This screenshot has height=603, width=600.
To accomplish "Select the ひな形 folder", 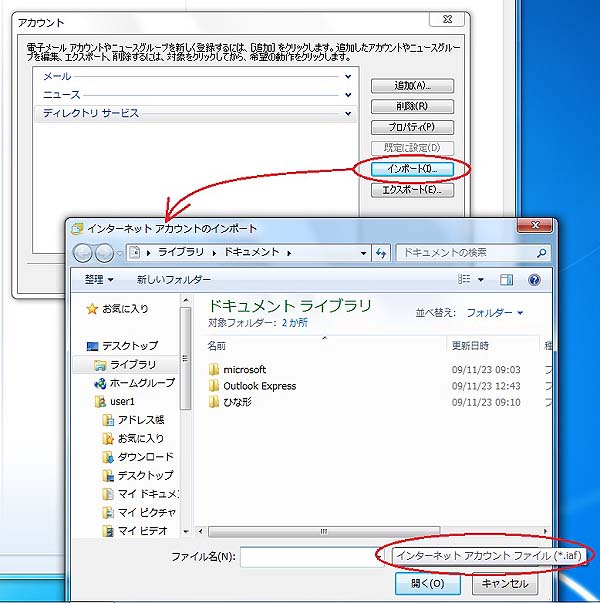I will click(x=240, y=402).
